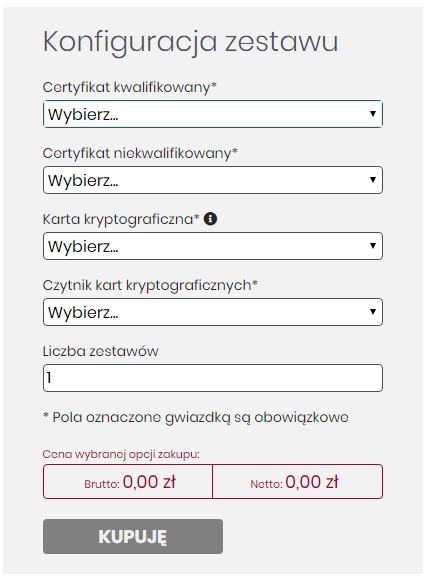Click the Liczba zestawów label

pos(101,351)
